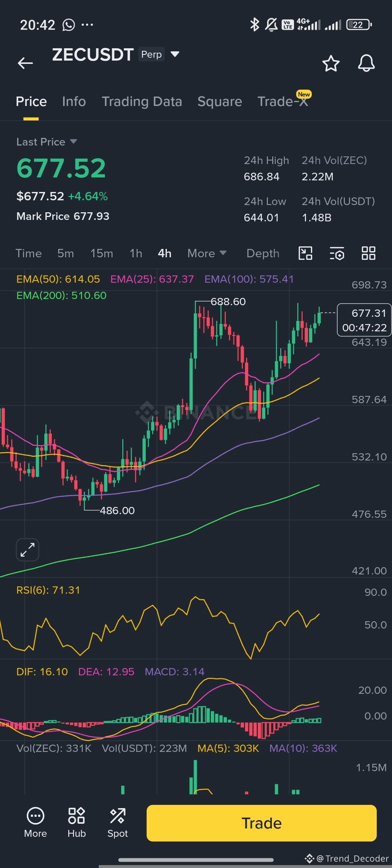Image resolution: width=392 pixels, height=868 pixels.
Task: Select the Price tab
Action: (31, 102)
